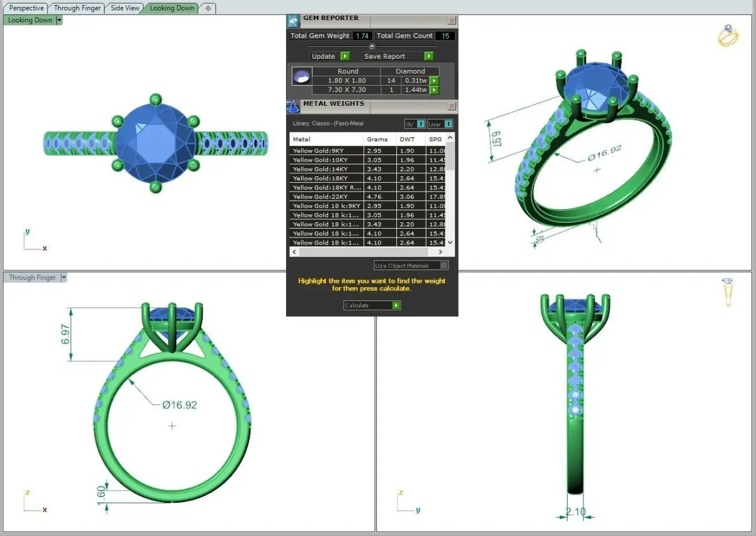Click the metal table scroll down arrow
Image resolution: width=756 pixels, height=536 pixels.
(x=450, y=242)
